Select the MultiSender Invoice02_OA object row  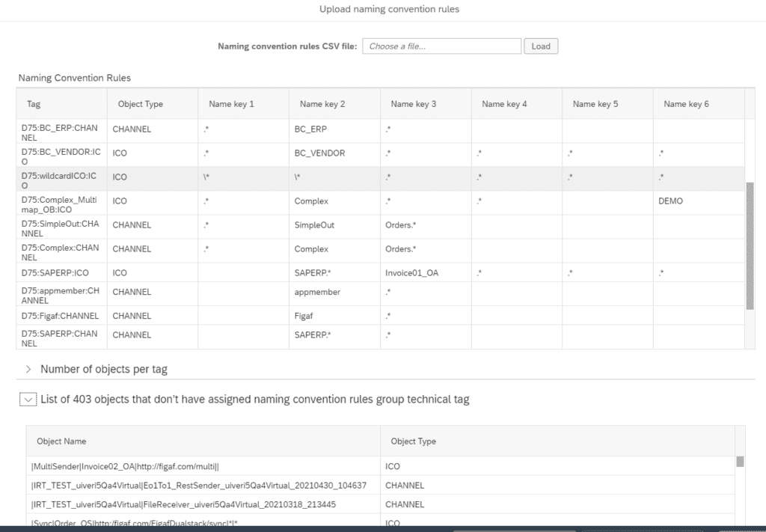coord(381,466)
